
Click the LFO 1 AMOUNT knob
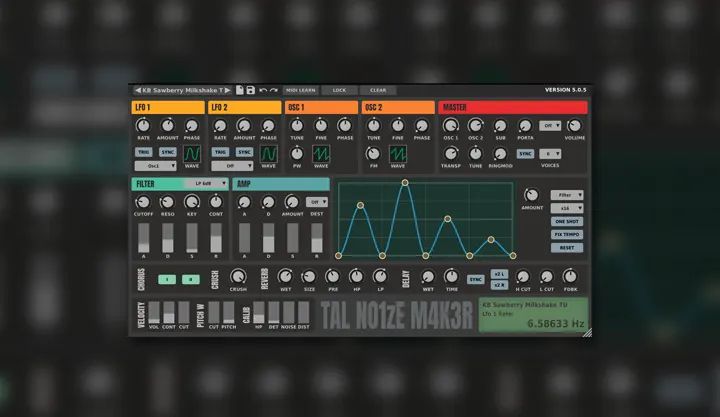coord(168,125)
